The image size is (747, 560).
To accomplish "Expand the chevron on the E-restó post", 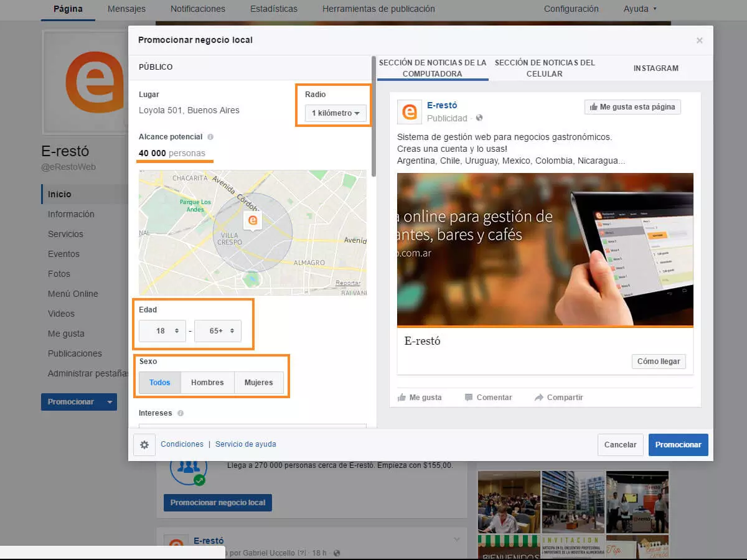I will (x=458, y=539).
